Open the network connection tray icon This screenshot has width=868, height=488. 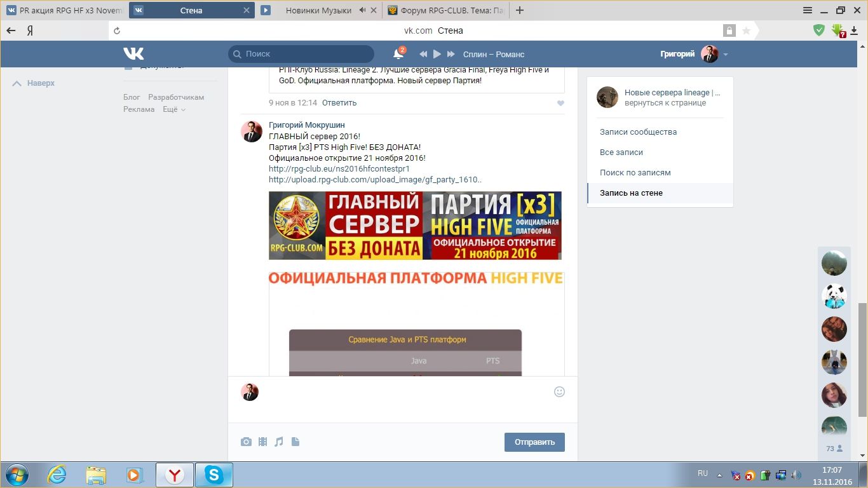(x=780, y=475)
